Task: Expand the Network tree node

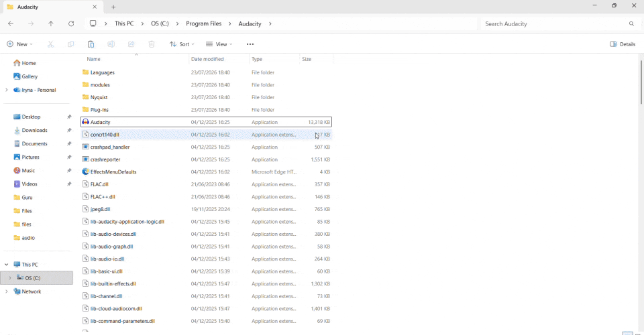Action: (7, 291)
